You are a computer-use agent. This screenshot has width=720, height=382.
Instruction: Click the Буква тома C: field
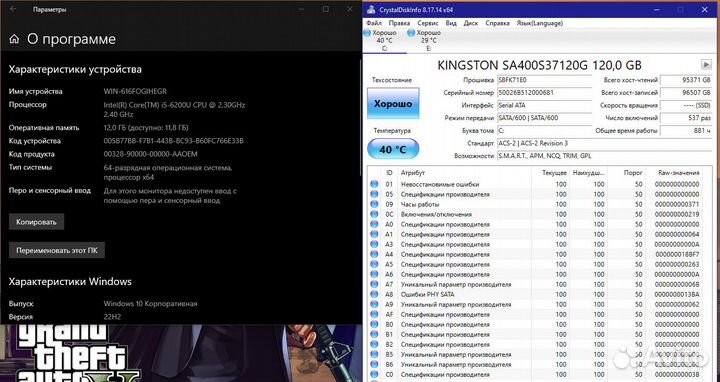click(545, 131)
